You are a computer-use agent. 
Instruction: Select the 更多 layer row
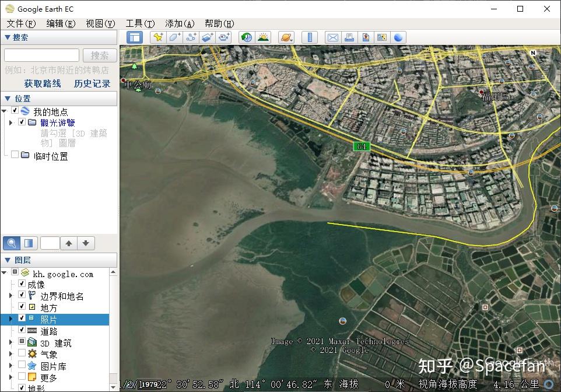point(48,377)
